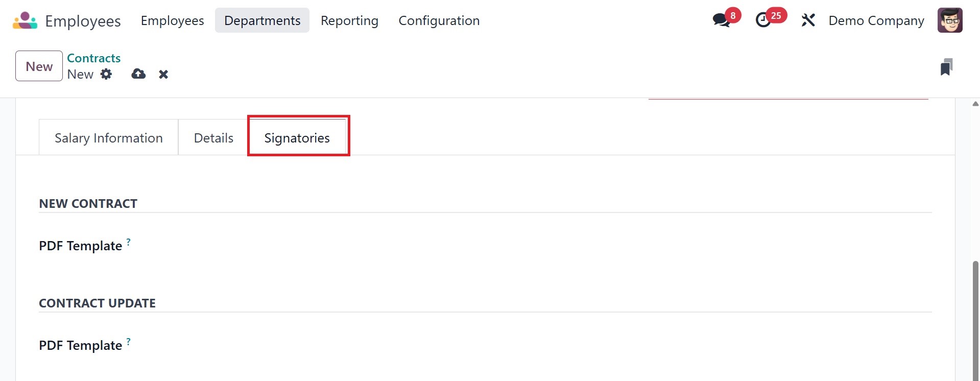
Task: Go back to the Contracts breadcrumb
Action: 93,58
